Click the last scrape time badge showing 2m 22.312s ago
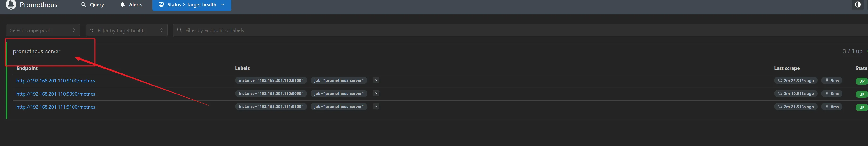 tap(796, 80)
